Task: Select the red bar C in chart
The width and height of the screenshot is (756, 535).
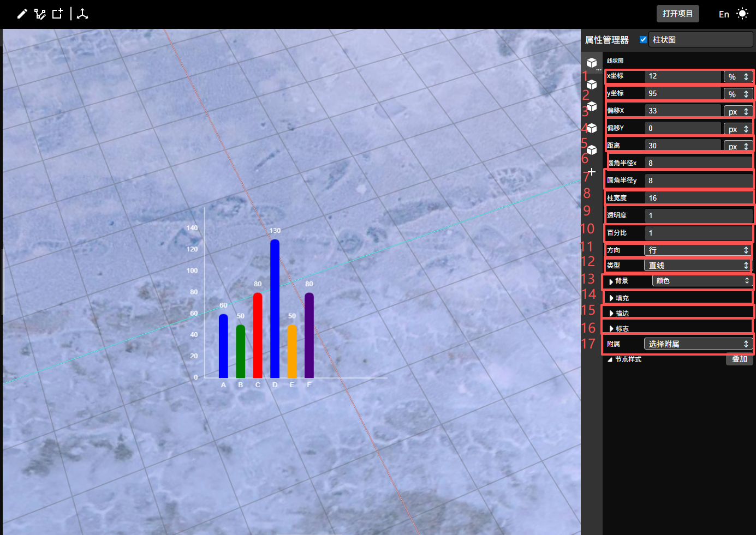Action: (258, 335)
